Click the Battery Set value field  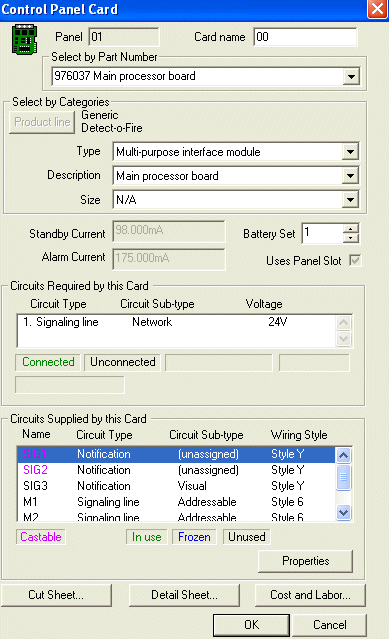coord(322,233)
